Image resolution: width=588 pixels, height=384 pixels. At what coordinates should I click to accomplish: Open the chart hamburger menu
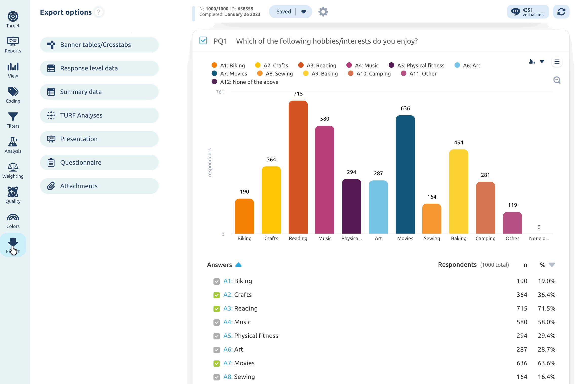click(x=557, y=62)
